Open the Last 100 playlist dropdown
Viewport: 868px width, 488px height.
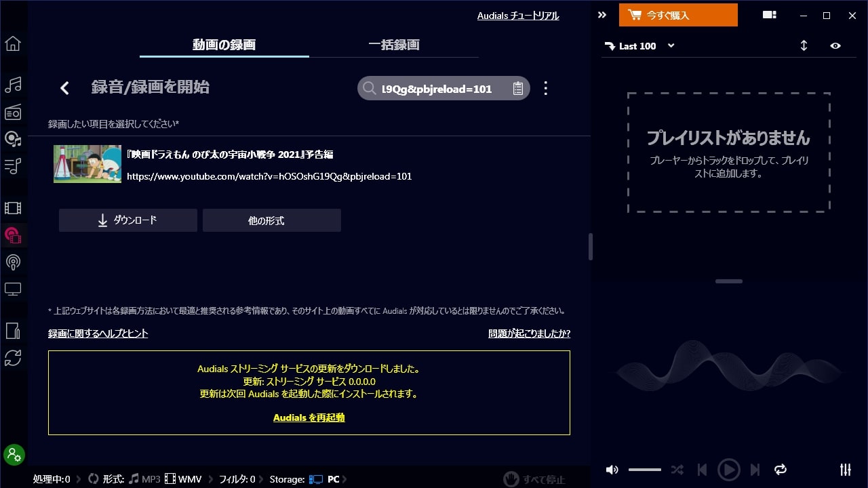[x=639, y=46]
